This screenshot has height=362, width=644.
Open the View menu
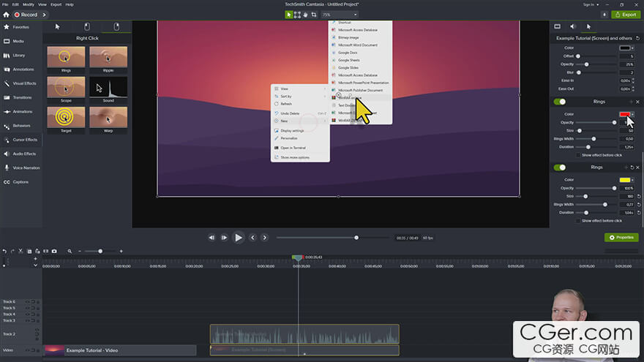point(42,4)
